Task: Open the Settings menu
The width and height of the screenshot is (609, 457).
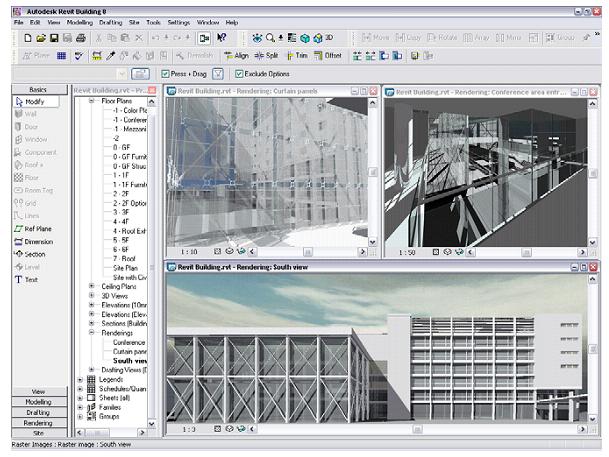Action: pos(179,21)
